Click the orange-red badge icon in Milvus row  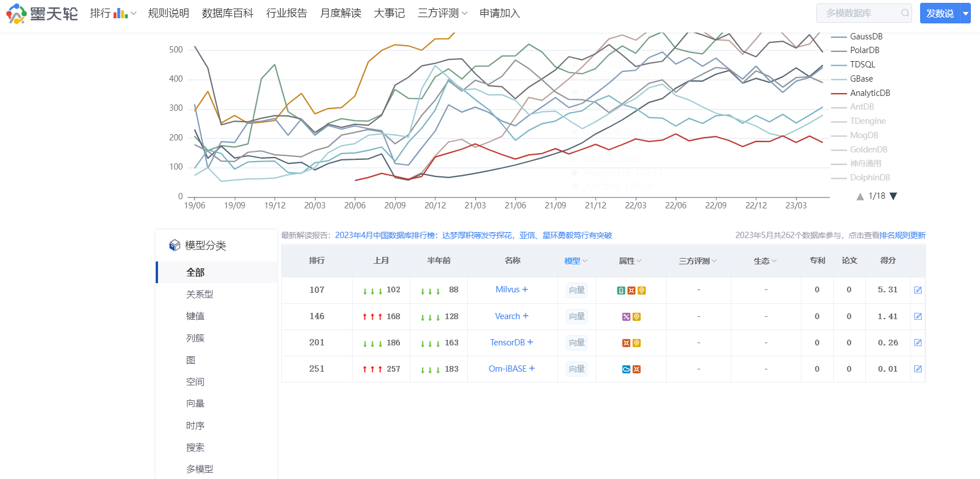point(631,291)
